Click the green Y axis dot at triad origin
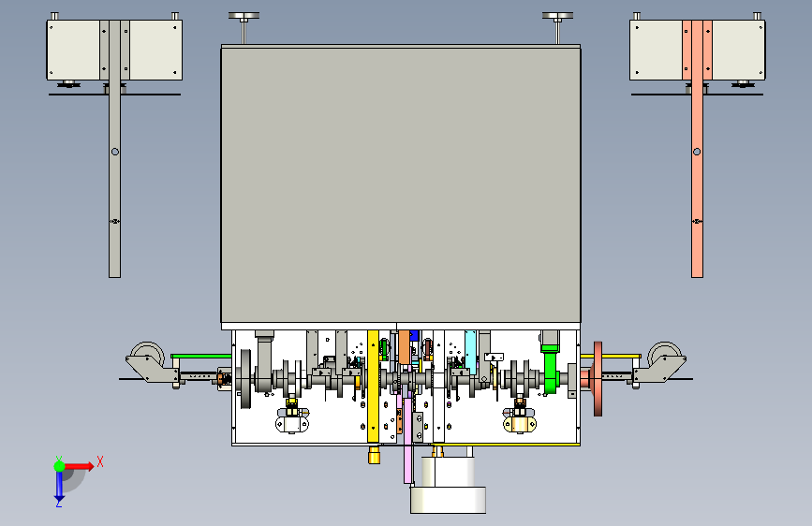This screenshot has width=812, height=526. (59, 466)
